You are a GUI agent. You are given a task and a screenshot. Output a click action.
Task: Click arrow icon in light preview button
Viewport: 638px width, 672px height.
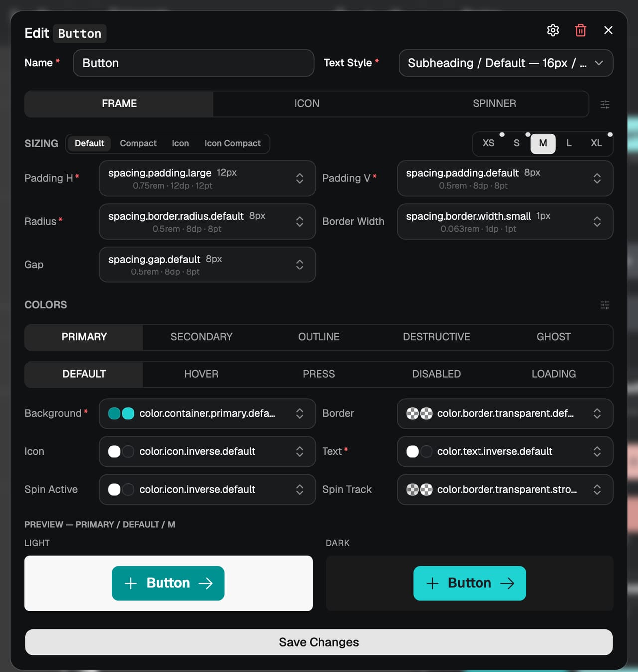[x=205, y=583]
